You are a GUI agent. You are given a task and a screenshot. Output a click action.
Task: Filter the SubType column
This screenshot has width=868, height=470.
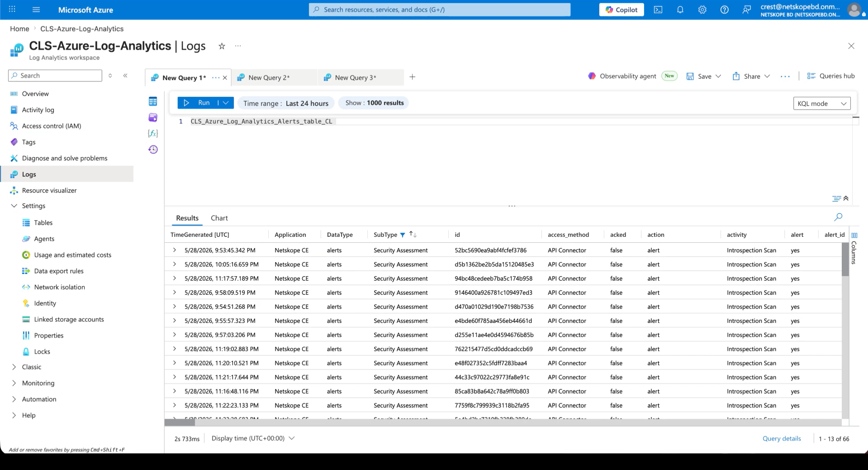403,235
